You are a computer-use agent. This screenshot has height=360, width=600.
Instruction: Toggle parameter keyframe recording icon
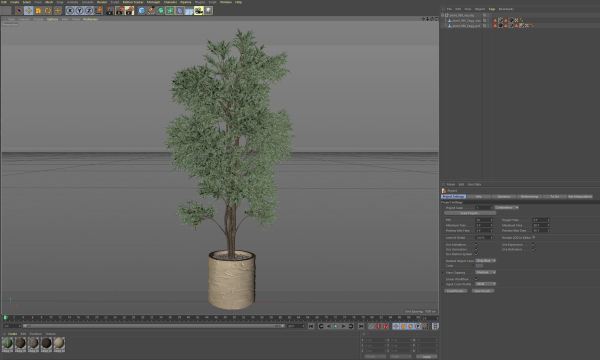tap(418, 326)
